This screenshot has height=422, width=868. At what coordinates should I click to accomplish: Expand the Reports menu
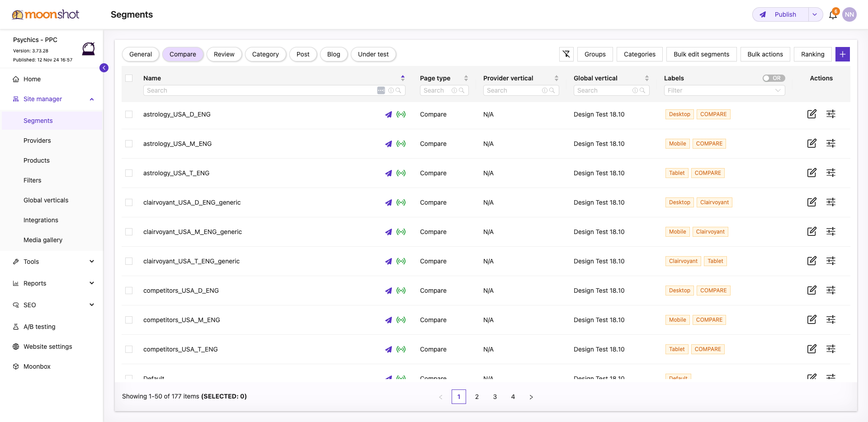click(x=92, y=283)
